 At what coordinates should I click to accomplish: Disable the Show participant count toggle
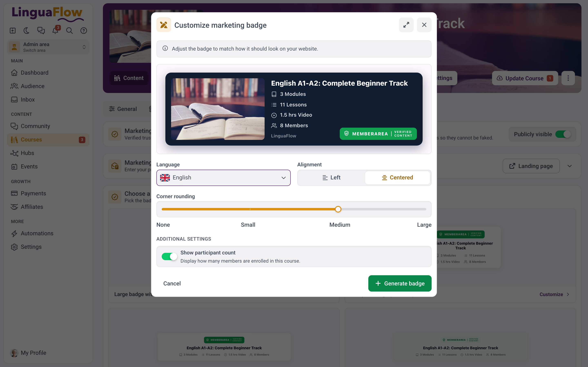click(x=169, y=256)
